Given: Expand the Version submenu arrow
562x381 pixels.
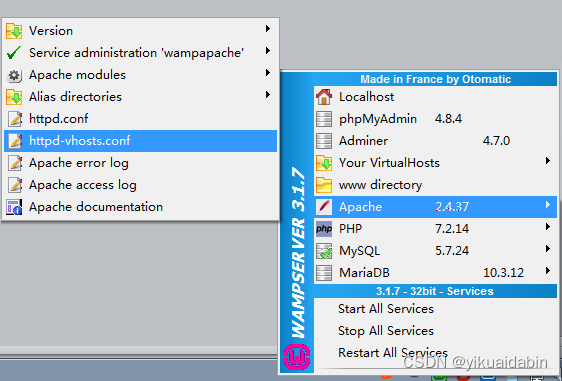Looking at the screenshot, I should (x=268, y=29).
